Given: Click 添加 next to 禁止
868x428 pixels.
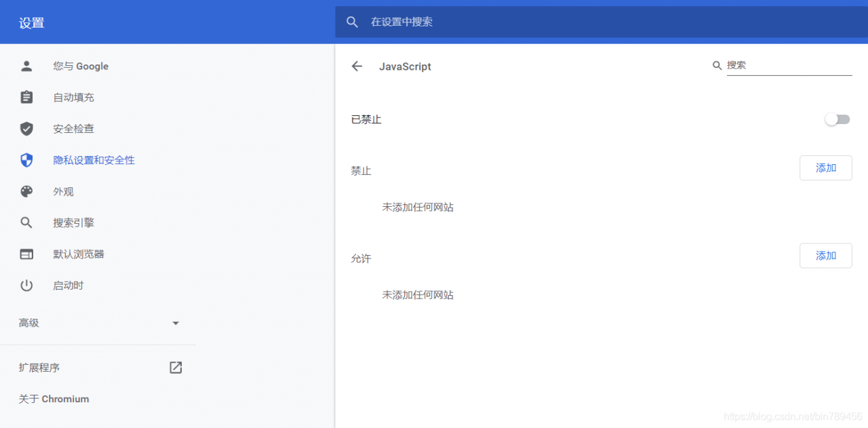Looking at the screenshot, I should [825, 168].
